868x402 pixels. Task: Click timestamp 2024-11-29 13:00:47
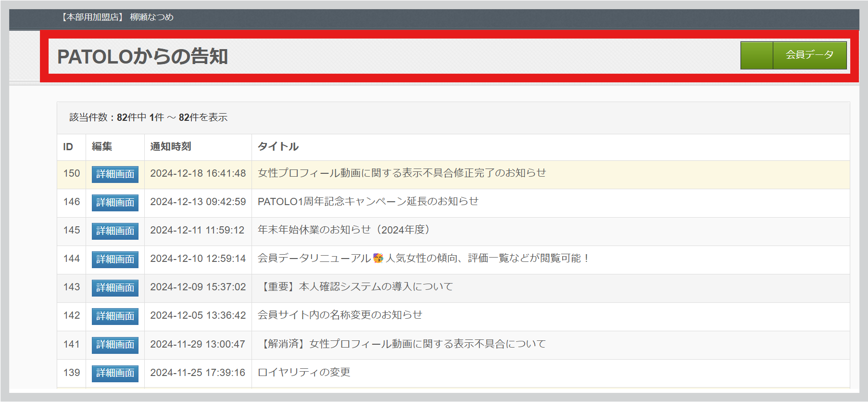(198, 344)
